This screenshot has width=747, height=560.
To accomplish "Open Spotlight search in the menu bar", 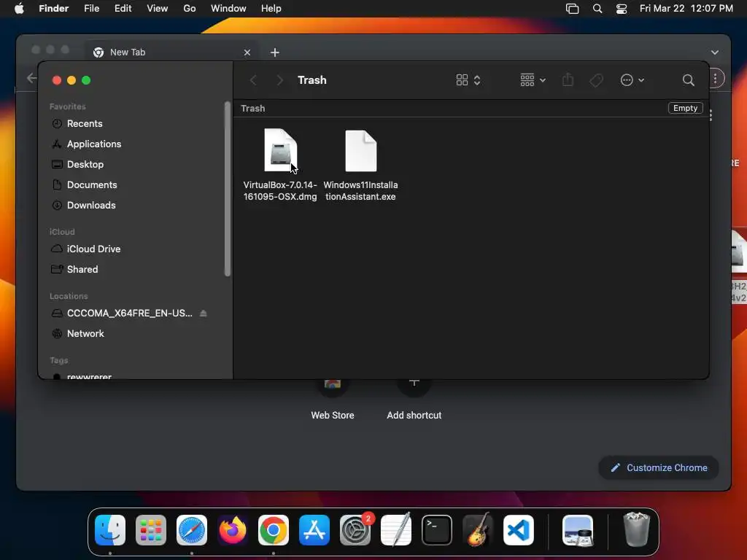I will (597, 9).
